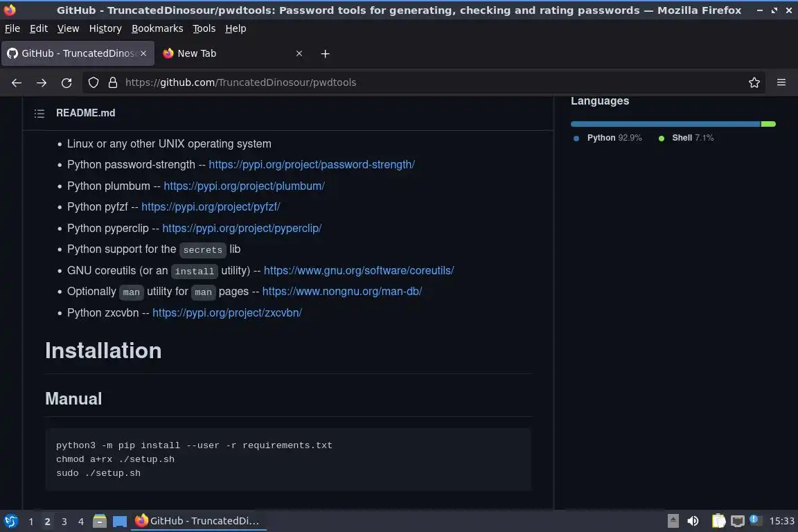
Task: Switch to virtual desktop 1
Action: (x=31, y=522)
